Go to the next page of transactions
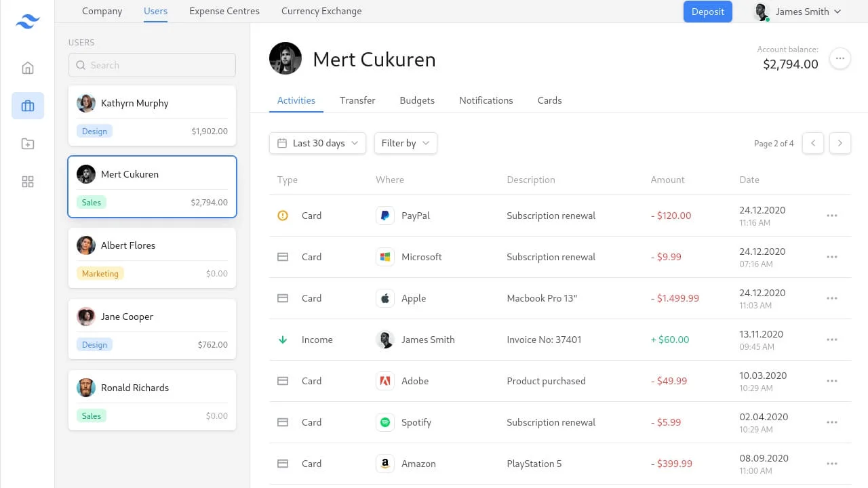The height and width of the screenshot is (488, 868). [x=840, y=143]
